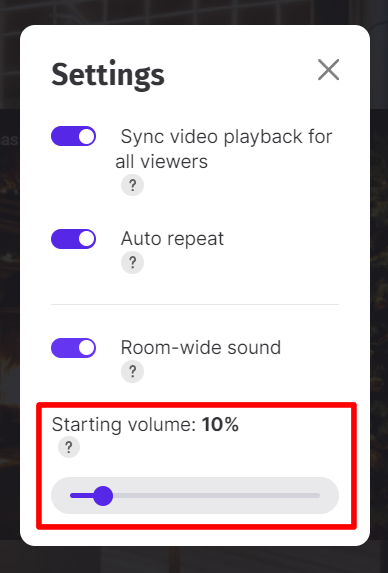Click the far right end of volume slider
Viewport: 388px width, 573px height.
[319, 496]
